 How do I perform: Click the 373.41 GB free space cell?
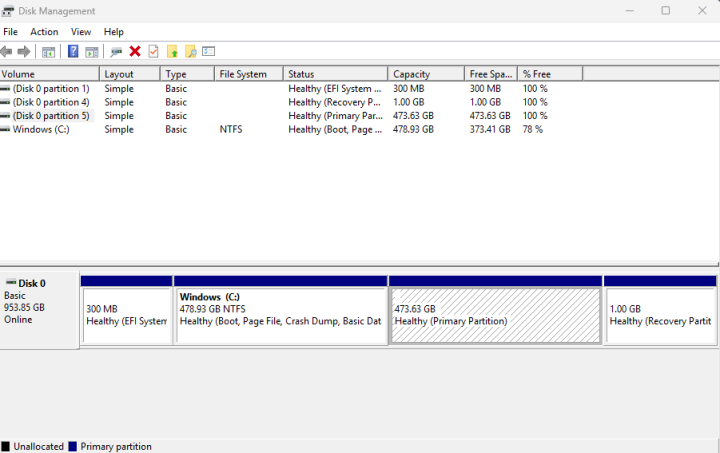(x=490, y=130)
